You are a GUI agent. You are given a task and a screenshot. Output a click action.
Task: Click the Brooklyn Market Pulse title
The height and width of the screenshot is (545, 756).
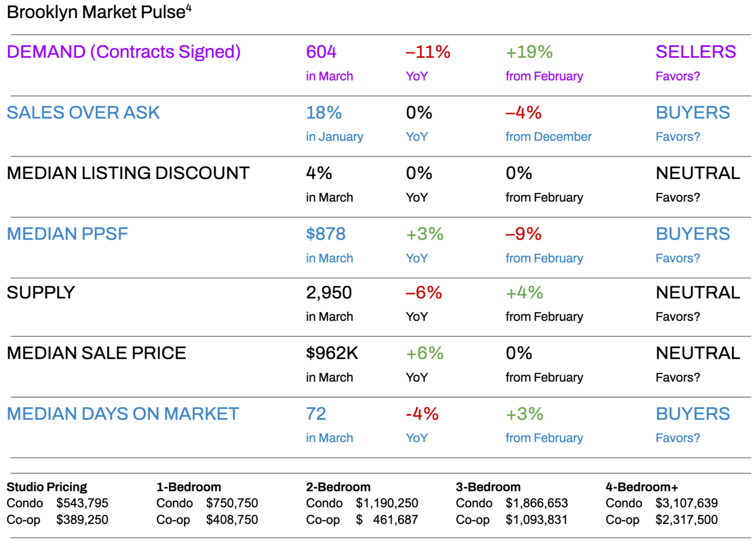tap(96, 13)
